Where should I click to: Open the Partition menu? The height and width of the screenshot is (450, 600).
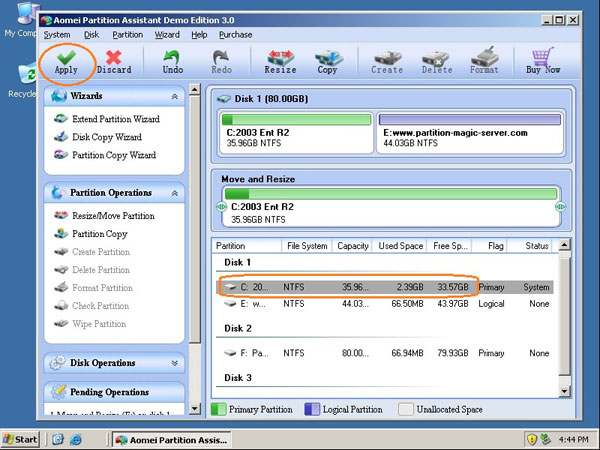(127, 34)
